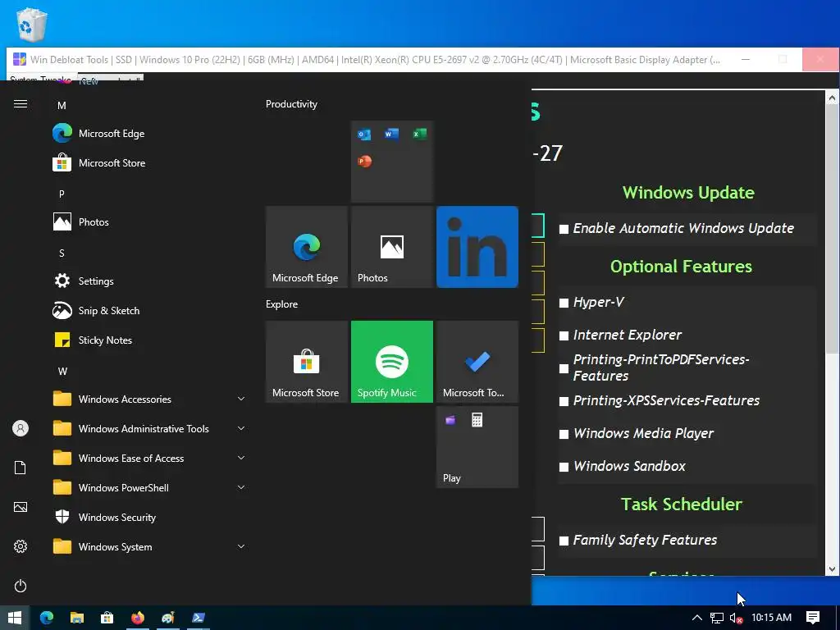
Task: Open Firefox from the taskbar
Action: tap(138, 618)
